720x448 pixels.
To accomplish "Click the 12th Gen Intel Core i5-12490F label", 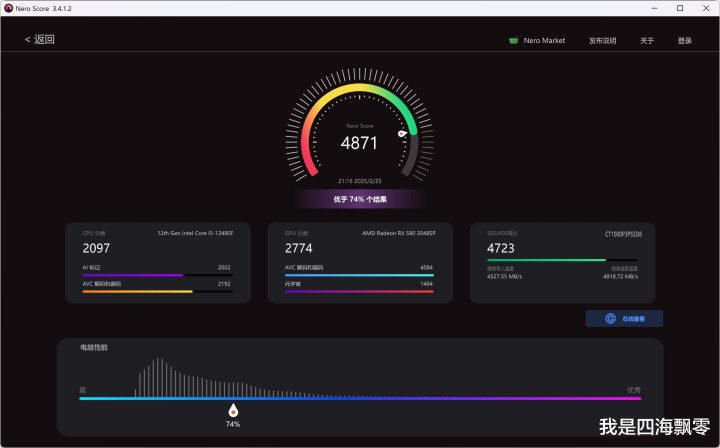I will [x=195, y=233].
